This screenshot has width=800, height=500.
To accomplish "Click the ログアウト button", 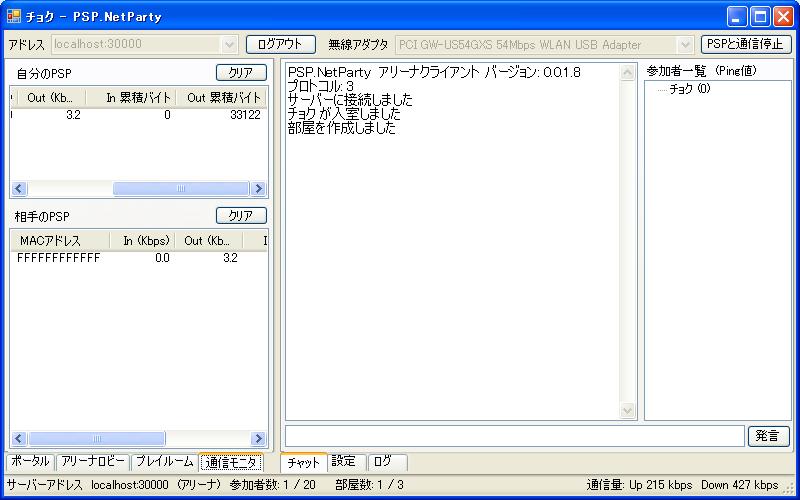I will pyautogui.click(x=281, y=44).
